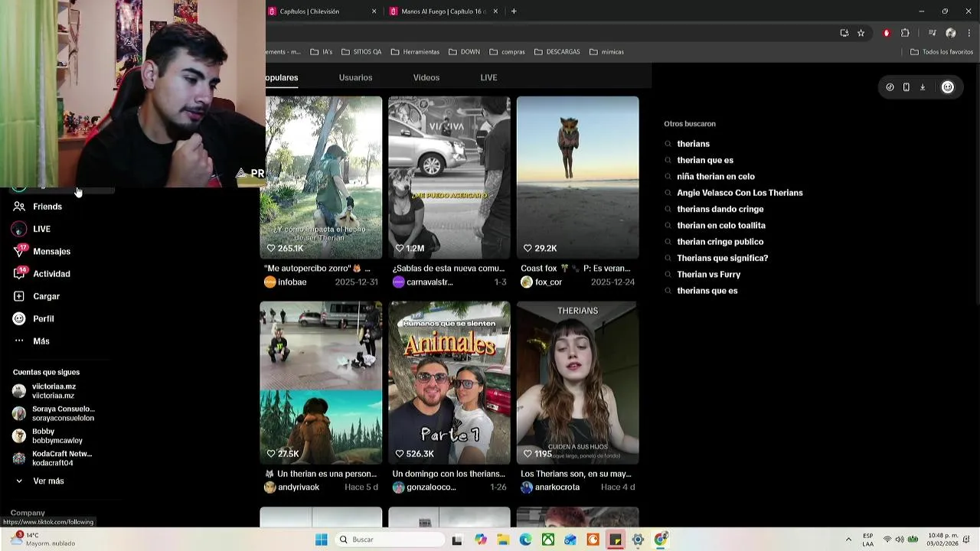Search suggestion 'therian en celo toallita'

[x=721, y=226]
